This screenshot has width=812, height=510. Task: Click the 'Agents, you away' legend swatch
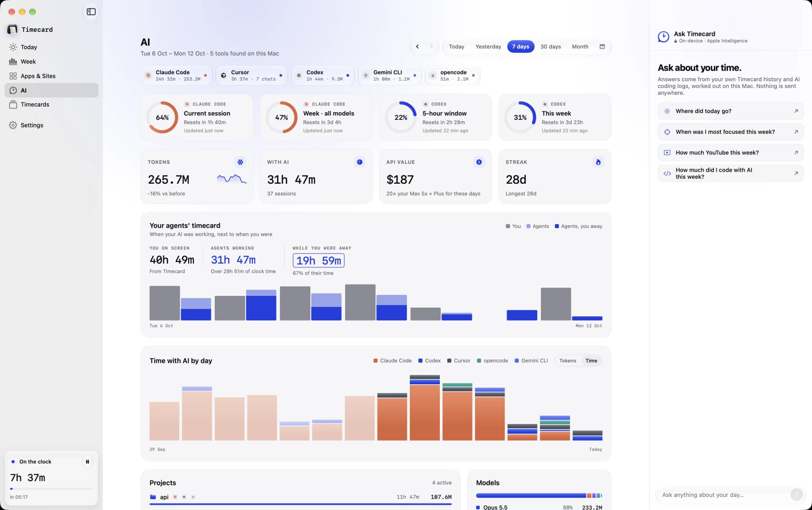coord(557,226)
